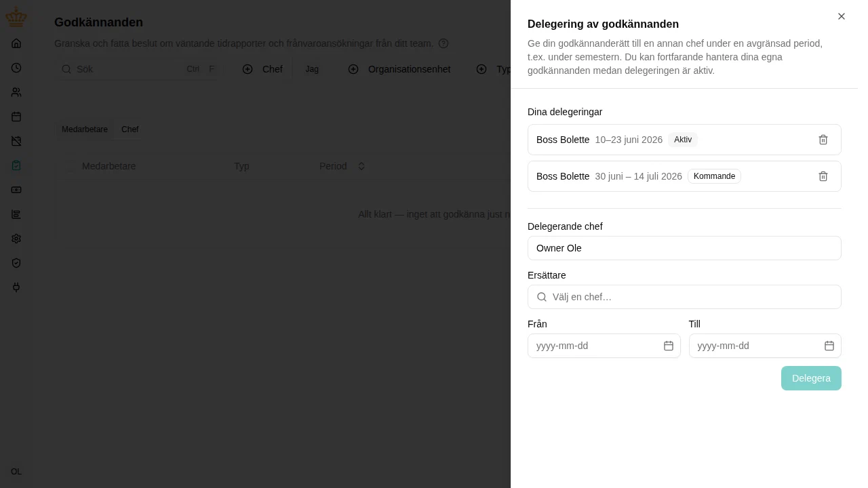Open the Chef filter dropdown

coord(262,69)
